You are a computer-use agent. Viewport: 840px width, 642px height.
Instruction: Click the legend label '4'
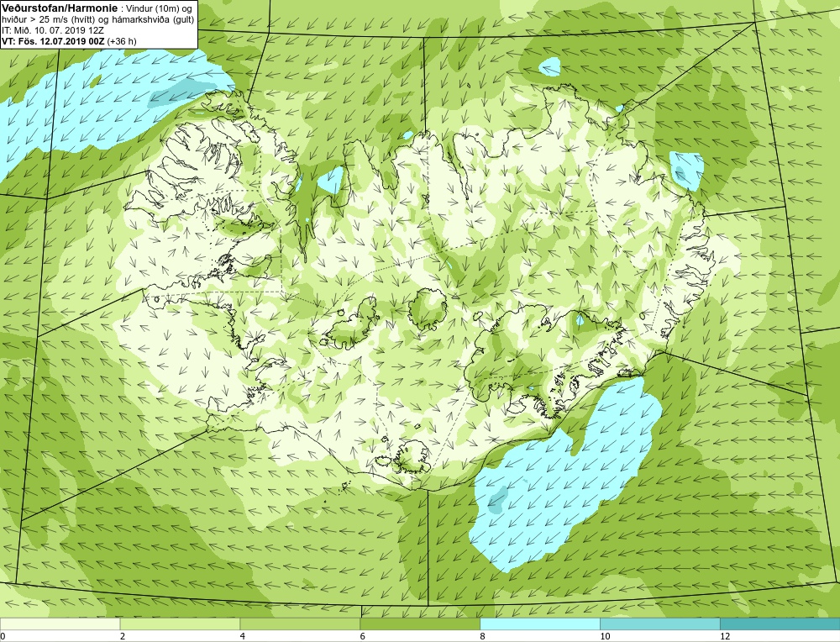tap(242, 636)
